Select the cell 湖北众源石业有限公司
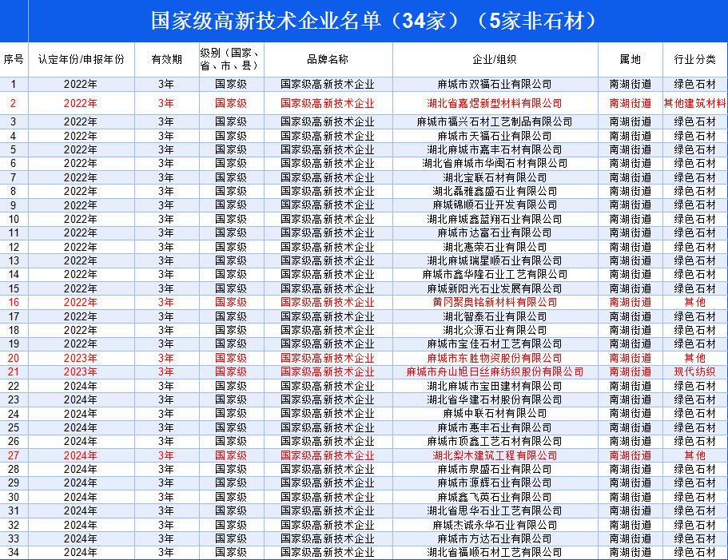 coord(495,331)
